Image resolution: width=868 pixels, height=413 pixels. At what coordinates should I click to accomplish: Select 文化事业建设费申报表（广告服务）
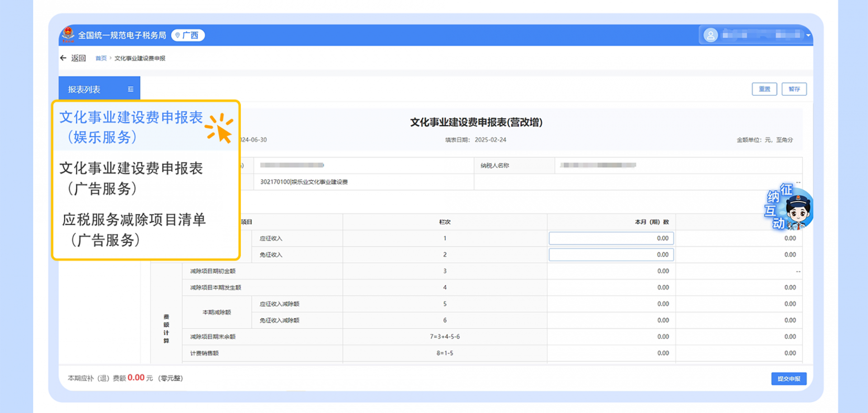(x=131, y=178)
